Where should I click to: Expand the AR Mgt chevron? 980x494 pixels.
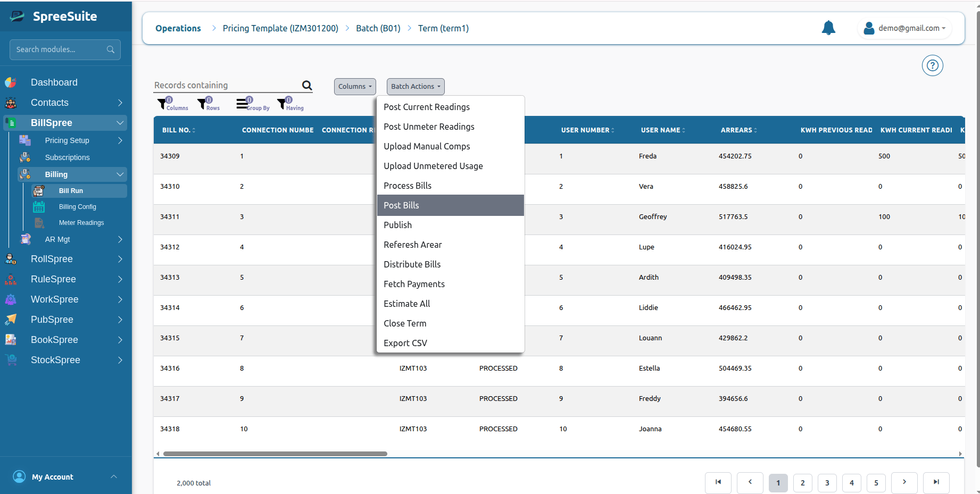pos(120,239)
